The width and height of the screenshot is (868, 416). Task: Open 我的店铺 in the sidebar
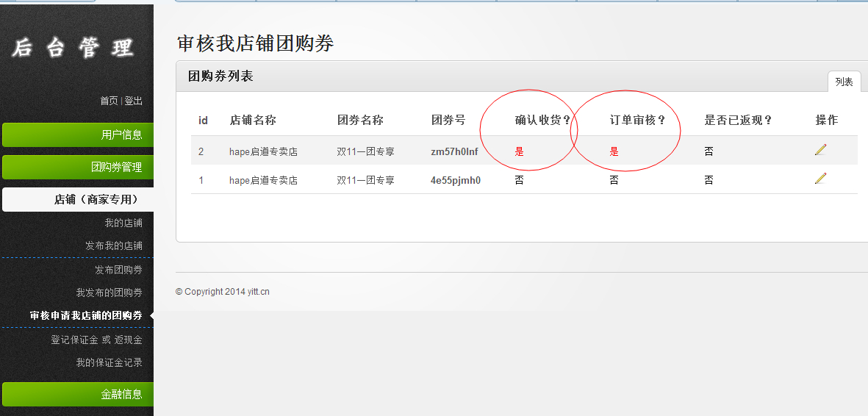tap(123, 223)
